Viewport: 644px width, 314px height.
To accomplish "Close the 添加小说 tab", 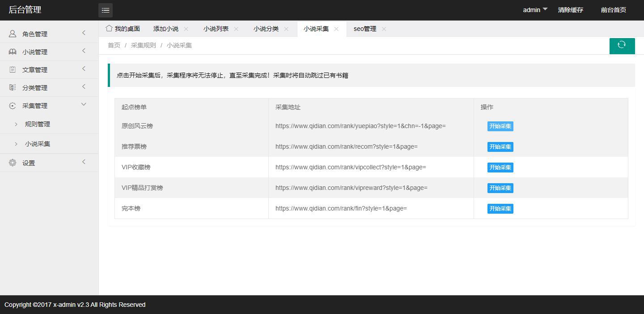I will coord(186,29).
